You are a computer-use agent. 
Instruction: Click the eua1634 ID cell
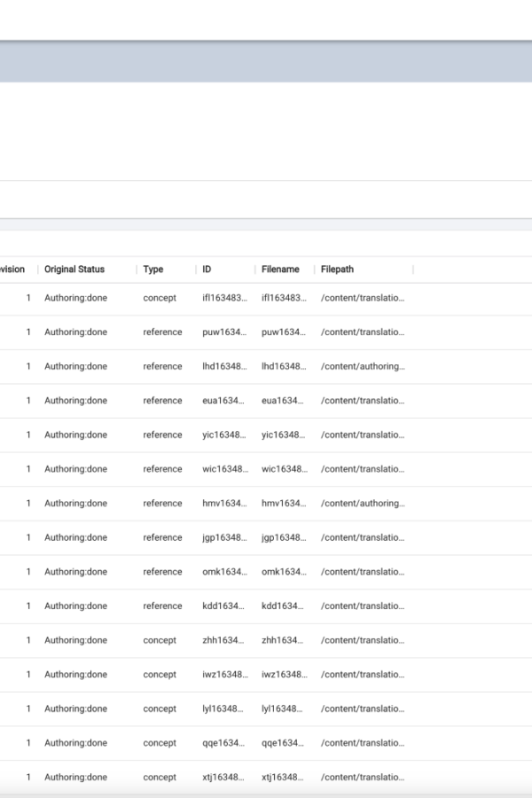point(223,401)
